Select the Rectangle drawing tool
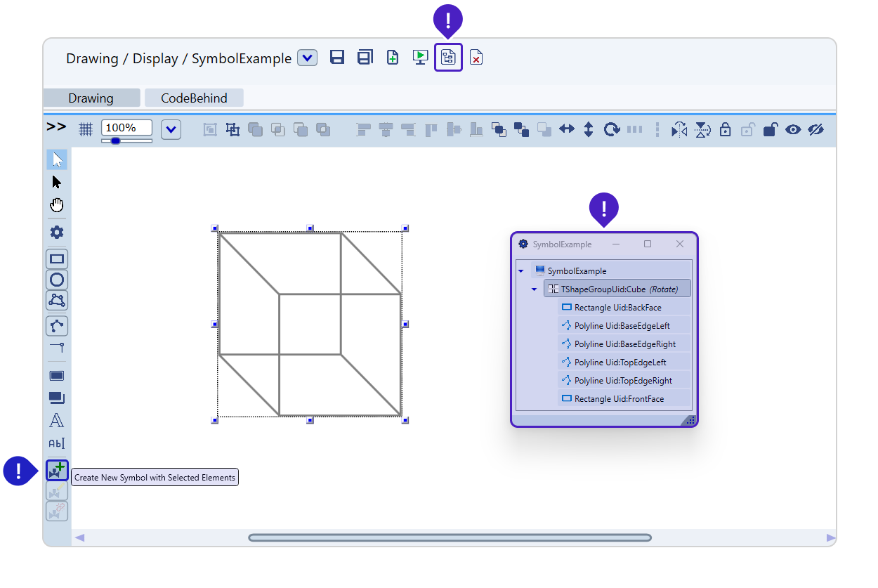Image resolution: width=878 pixels, height=588 pixels. [x=57, y=259]
